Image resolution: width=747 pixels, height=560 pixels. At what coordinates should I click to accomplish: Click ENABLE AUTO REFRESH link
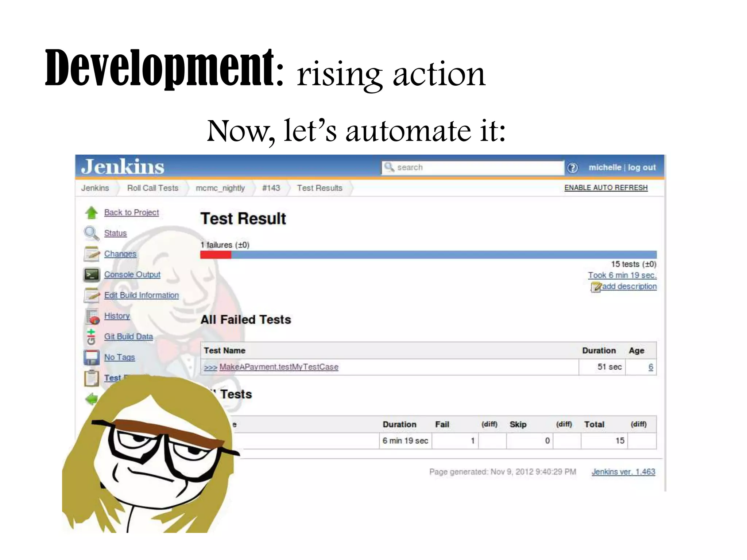pos(606,188)
